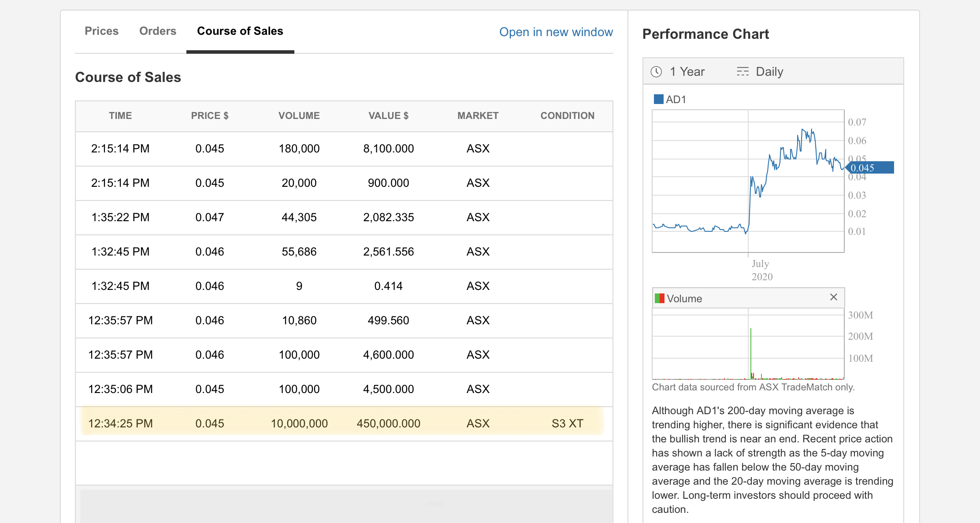Switch to the Prices tab
This screenshot has height=523, width=980.
click(101, 31)
